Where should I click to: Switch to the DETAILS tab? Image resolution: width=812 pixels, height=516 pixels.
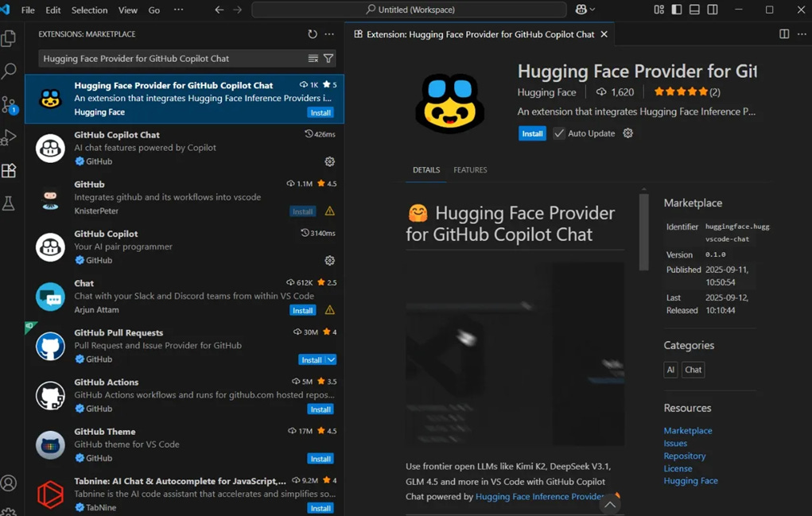pos(426,170)
